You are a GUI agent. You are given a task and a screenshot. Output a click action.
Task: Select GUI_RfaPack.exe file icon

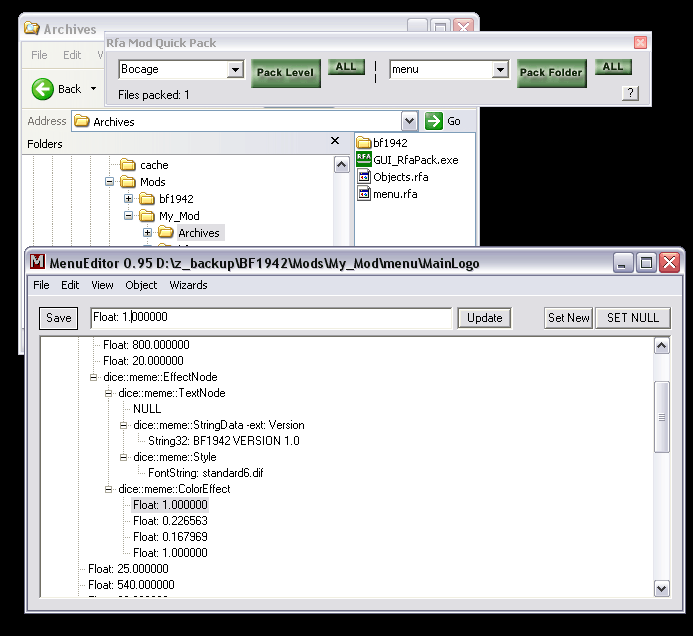pos(364,160)
